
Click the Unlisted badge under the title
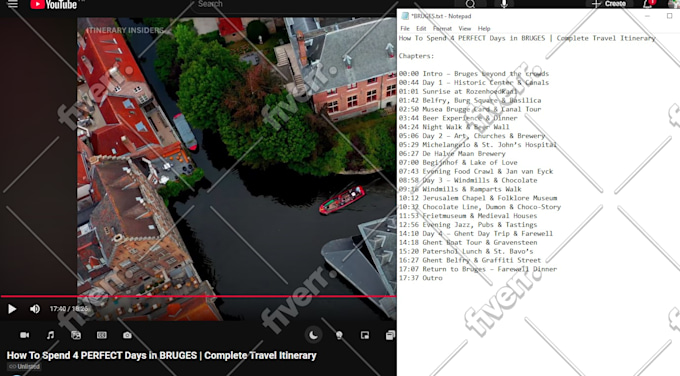[24, 366]
